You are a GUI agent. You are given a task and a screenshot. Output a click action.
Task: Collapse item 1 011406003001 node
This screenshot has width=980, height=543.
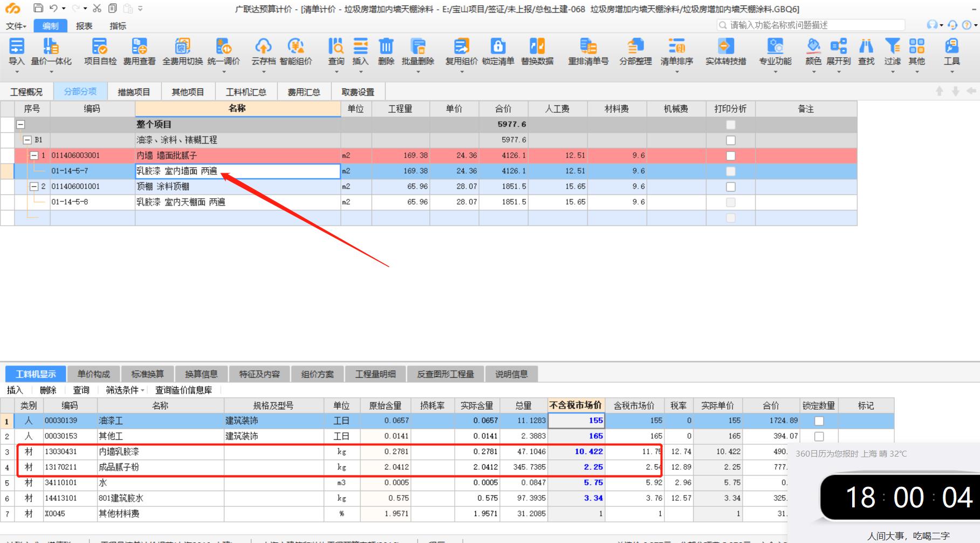pyautogui.click(x=34, y=155)
